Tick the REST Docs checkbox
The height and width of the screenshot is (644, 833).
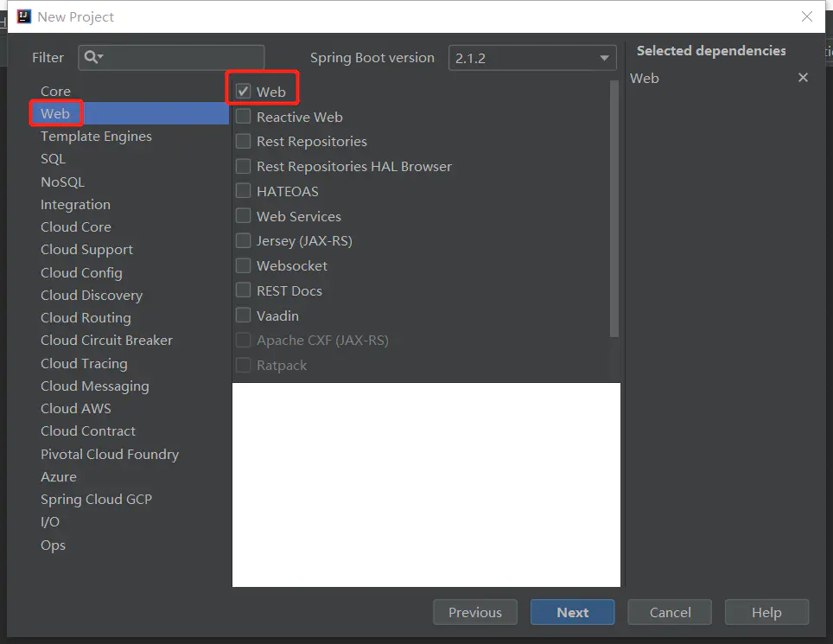pyautogui.click(x=244, y=290)
